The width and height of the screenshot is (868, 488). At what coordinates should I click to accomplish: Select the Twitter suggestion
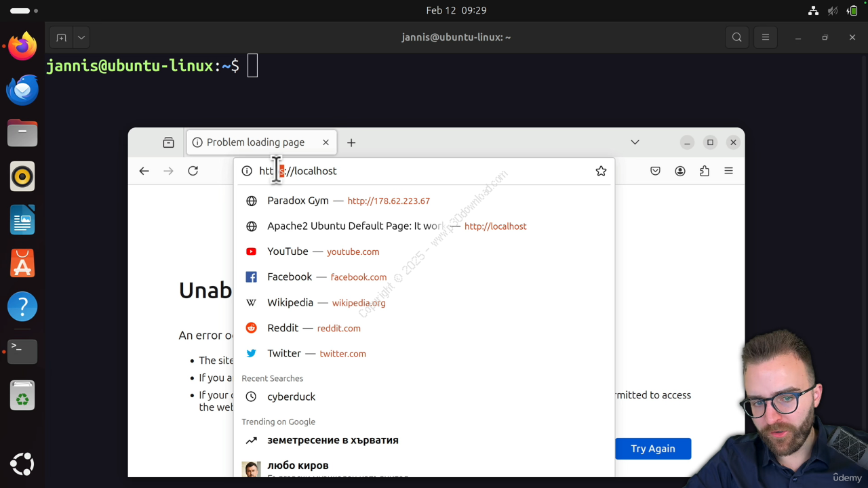coord(424,354)
